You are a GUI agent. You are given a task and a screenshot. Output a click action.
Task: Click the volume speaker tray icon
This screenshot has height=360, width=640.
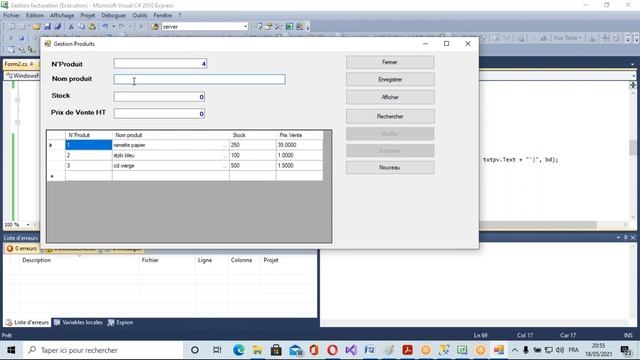click(560, 350)
